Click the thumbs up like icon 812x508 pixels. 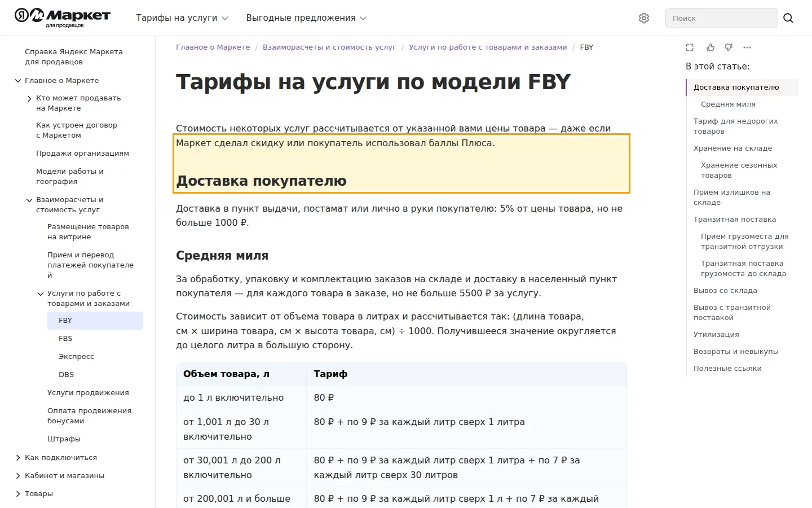point(710,47)
